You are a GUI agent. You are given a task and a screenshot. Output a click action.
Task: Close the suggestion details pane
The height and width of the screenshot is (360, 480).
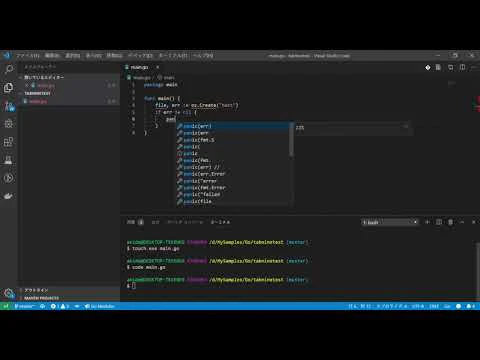pos(406,126)
